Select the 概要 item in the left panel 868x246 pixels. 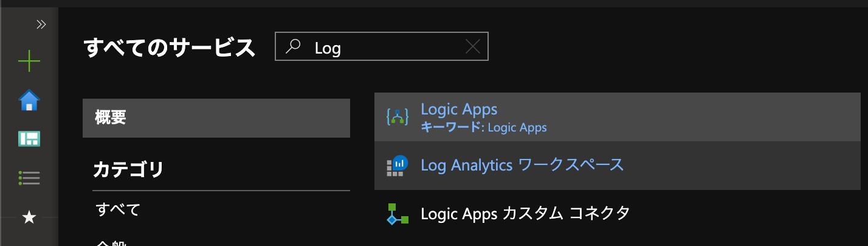(x=216, y=118)
